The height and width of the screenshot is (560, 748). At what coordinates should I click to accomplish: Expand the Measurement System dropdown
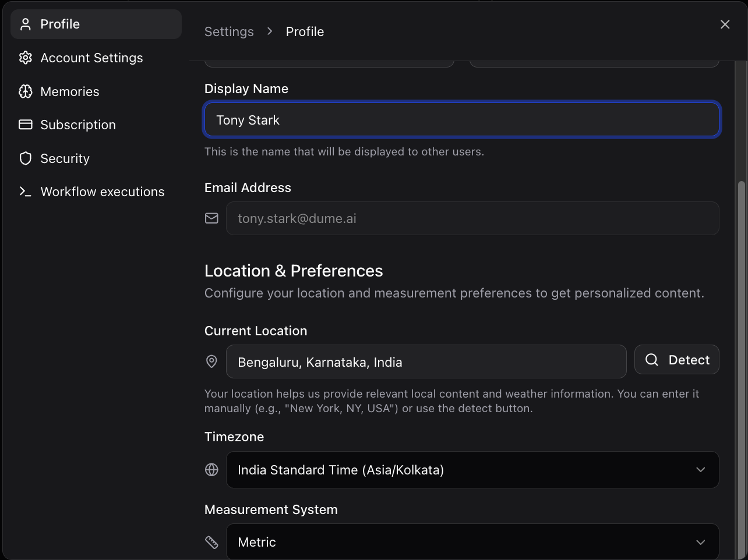pos(472,541)
